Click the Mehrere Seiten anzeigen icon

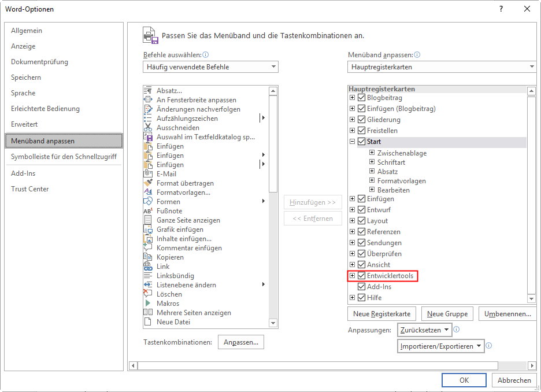(147, 313)
